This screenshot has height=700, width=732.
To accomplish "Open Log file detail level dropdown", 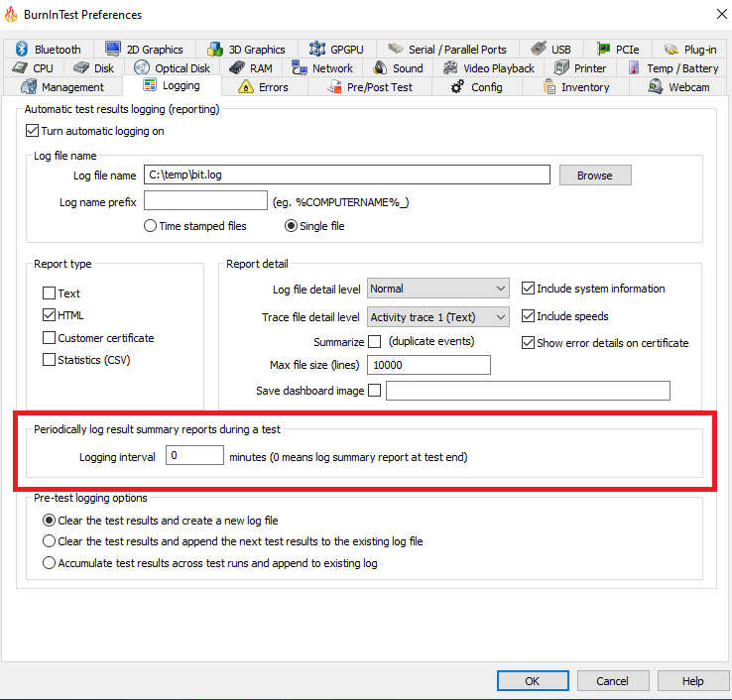I will pos(437,289).
